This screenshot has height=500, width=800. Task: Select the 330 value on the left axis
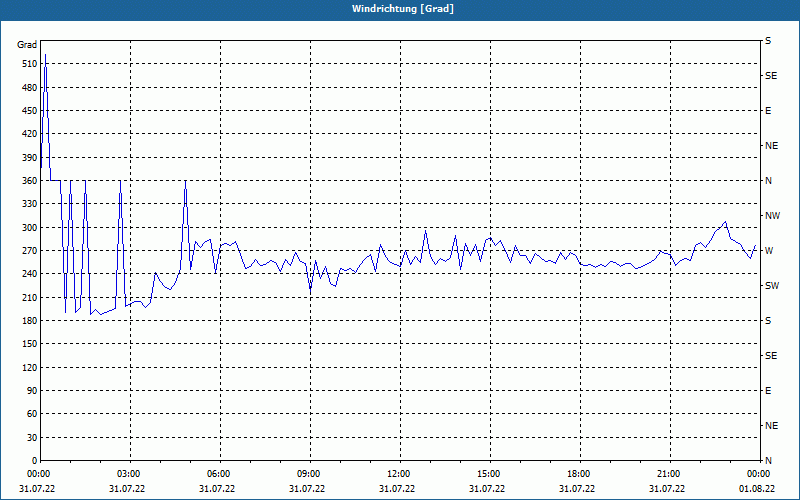(x=30, y=204)
